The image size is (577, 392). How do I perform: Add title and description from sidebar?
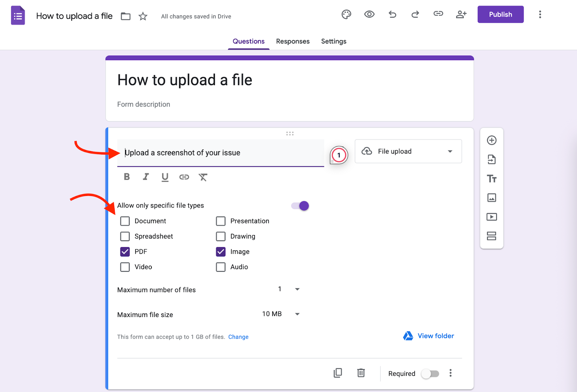[x=492, y=179]
